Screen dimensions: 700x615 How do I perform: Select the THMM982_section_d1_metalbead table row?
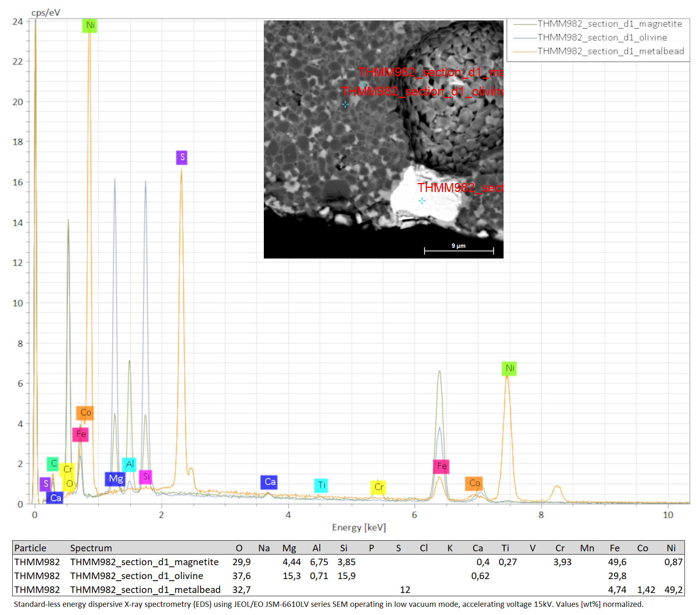click(348, 590)
